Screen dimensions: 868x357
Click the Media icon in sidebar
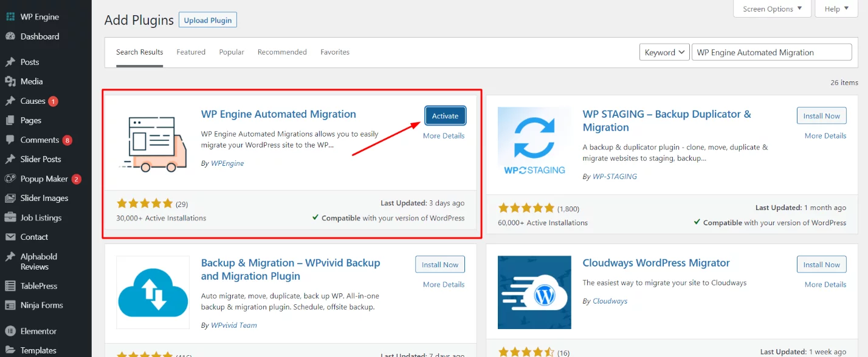10,81
